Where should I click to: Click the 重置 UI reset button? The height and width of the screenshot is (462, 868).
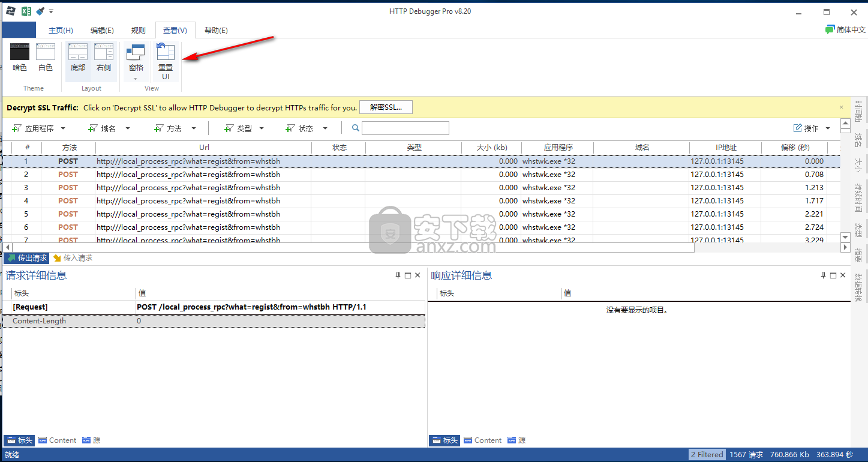166,62
